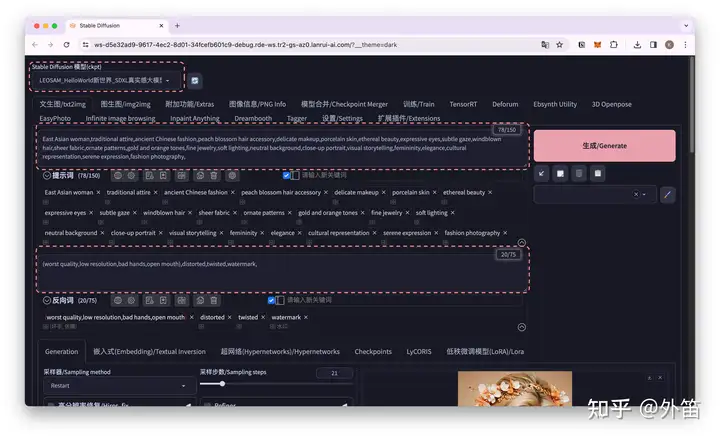Collapse the prompt tag list with up arrow
720x439 pixels.
[x=522, y=242]
